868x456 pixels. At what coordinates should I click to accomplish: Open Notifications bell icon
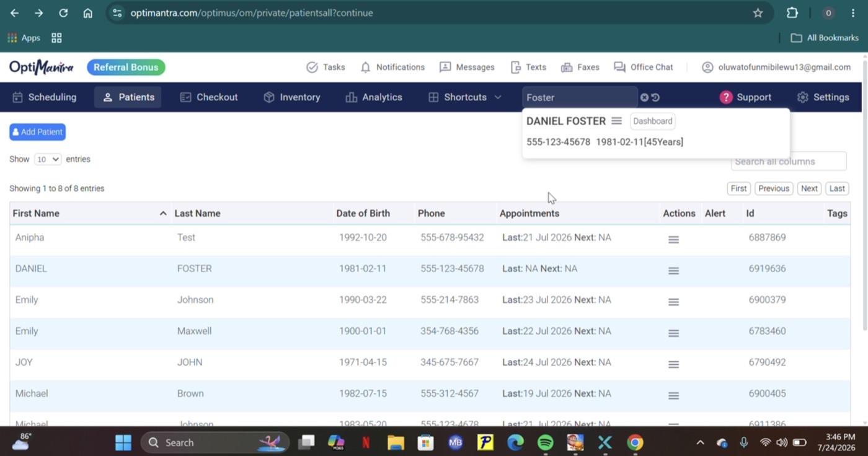click(x=366, y=67)
